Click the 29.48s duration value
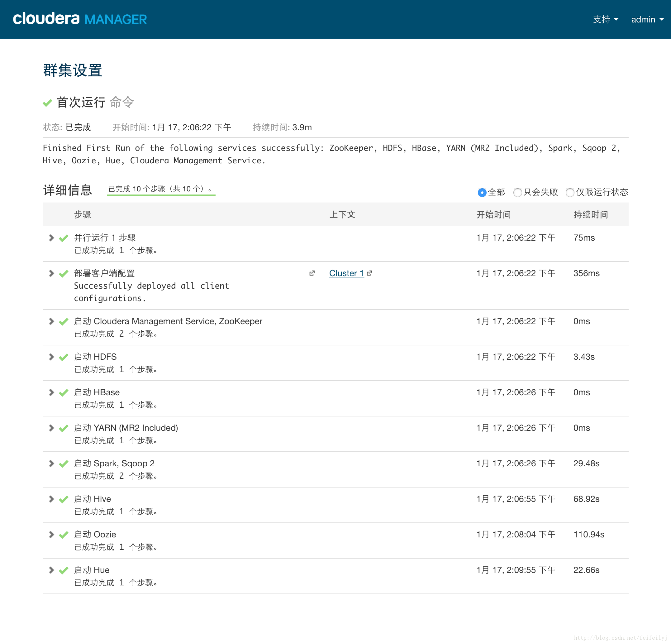 point(587,464)
